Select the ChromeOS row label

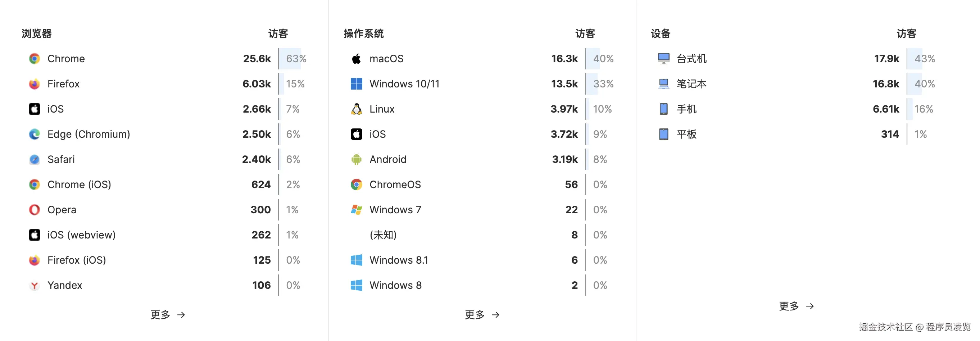pos(395,185)
